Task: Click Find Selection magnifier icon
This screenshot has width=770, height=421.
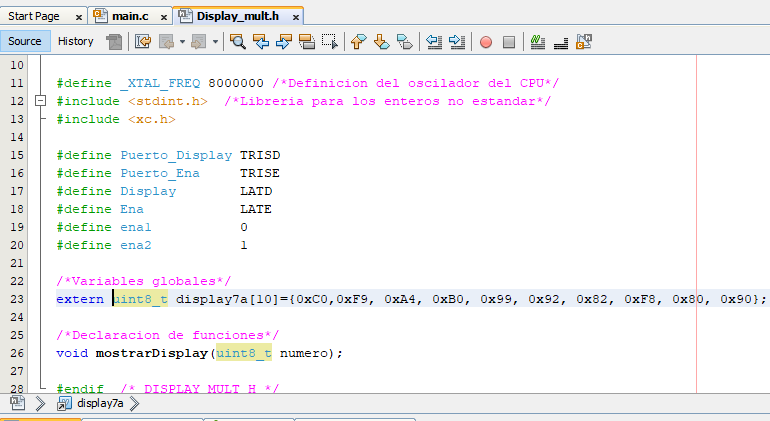Action: (238, 42)
